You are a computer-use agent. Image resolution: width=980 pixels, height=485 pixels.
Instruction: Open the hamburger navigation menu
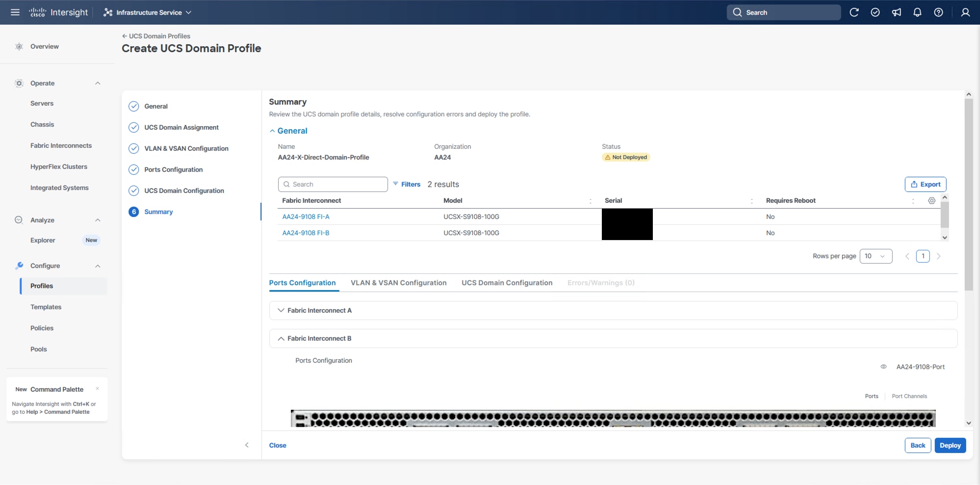15,12
